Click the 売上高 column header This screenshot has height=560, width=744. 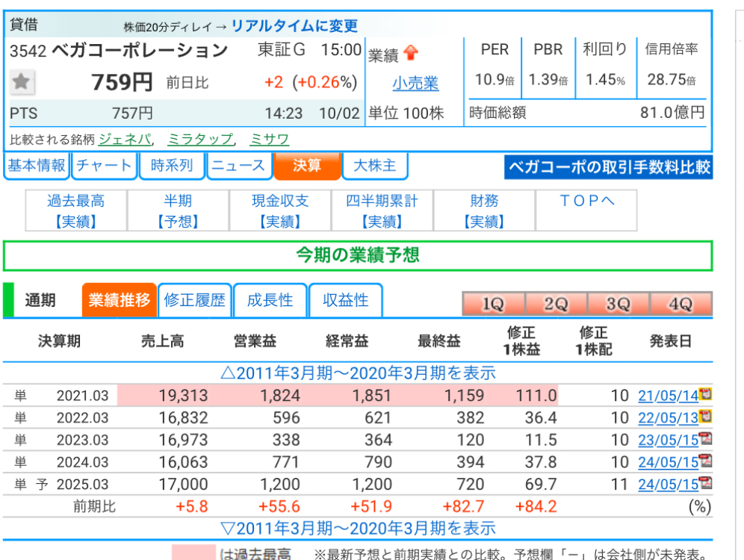pyautogui.click(x=162, y=341)
